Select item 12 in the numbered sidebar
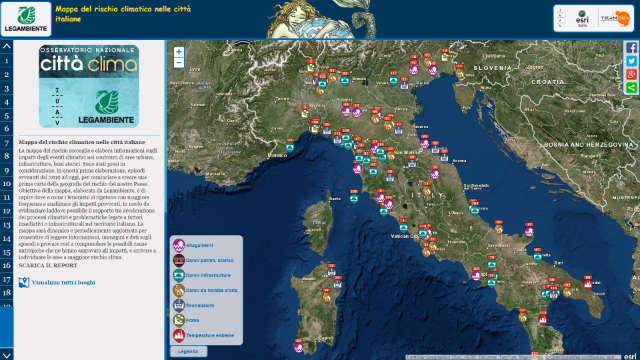The height and width of the screenshot is (360, 640). [7, 211]
